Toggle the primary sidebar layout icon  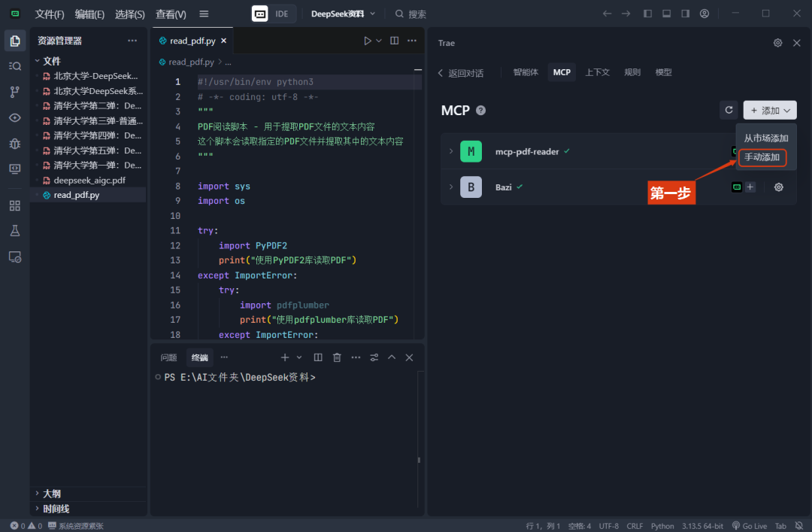coord(647,14)
